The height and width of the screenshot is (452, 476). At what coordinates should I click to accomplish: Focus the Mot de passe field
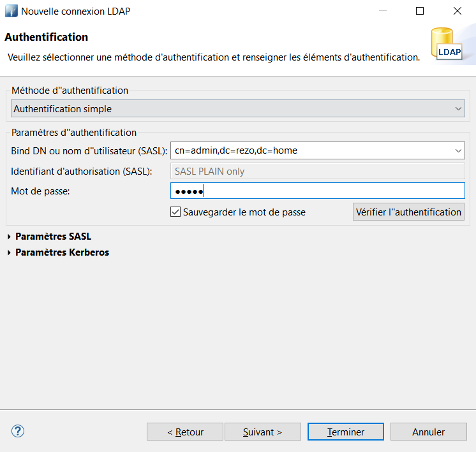(318, 191)
